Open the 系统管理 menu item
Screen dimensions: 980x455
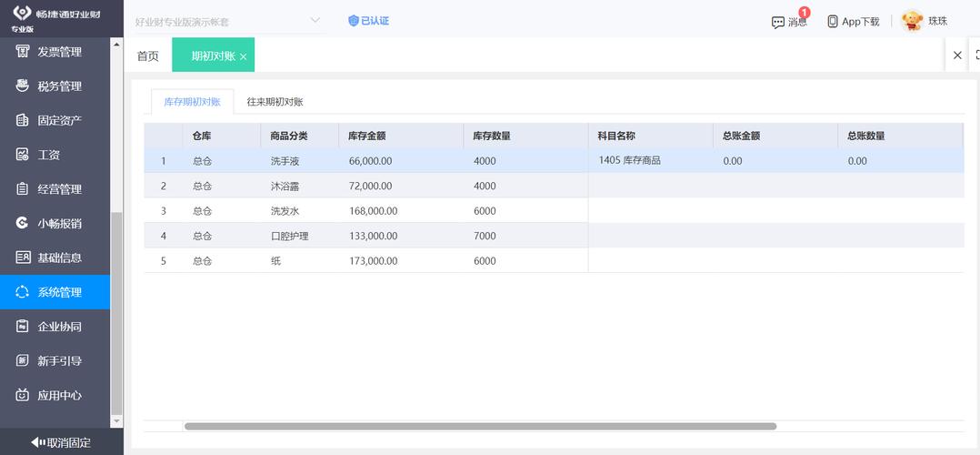click(x=55, y=291)
